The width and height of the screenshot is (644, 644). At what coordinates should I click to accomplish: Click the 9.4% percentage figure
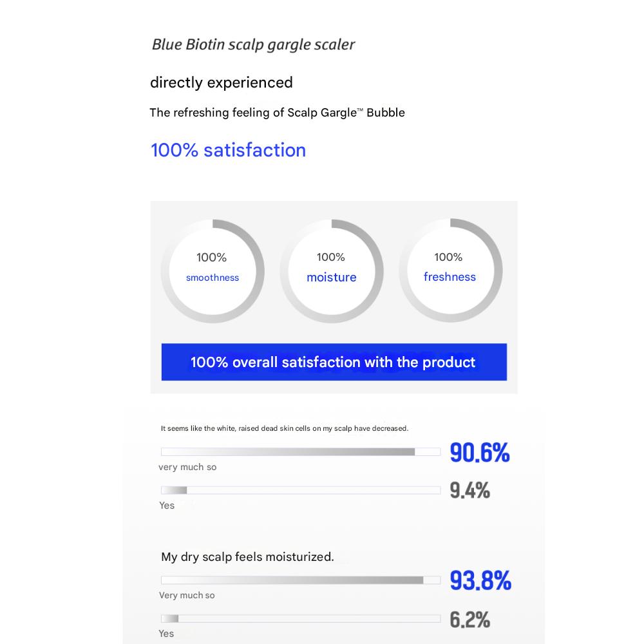pos(469,491)
